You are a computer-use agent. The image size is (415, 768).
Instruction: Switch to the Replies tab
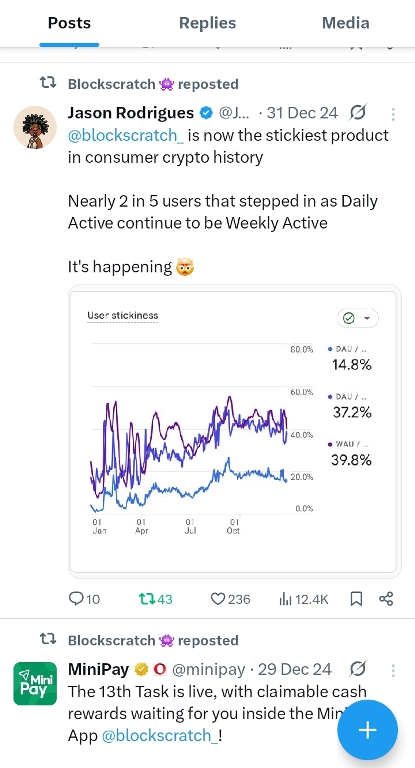(x=207, y=23)
